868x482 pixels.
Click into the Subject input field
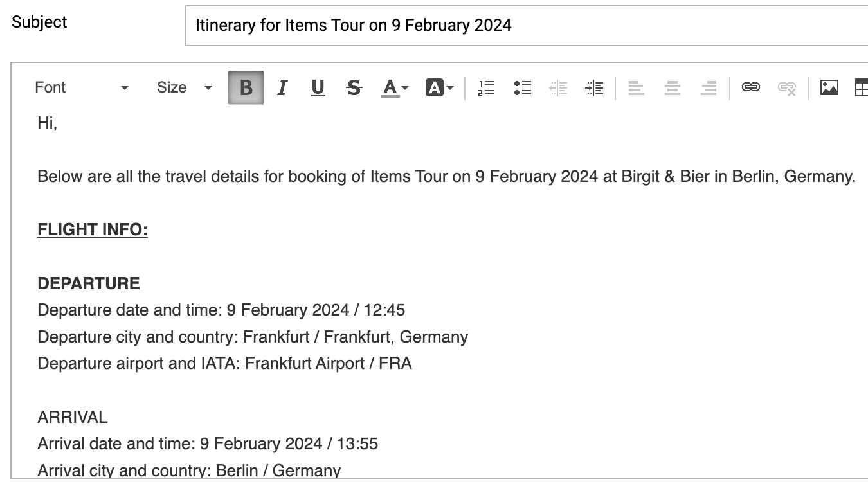point(527,26)
